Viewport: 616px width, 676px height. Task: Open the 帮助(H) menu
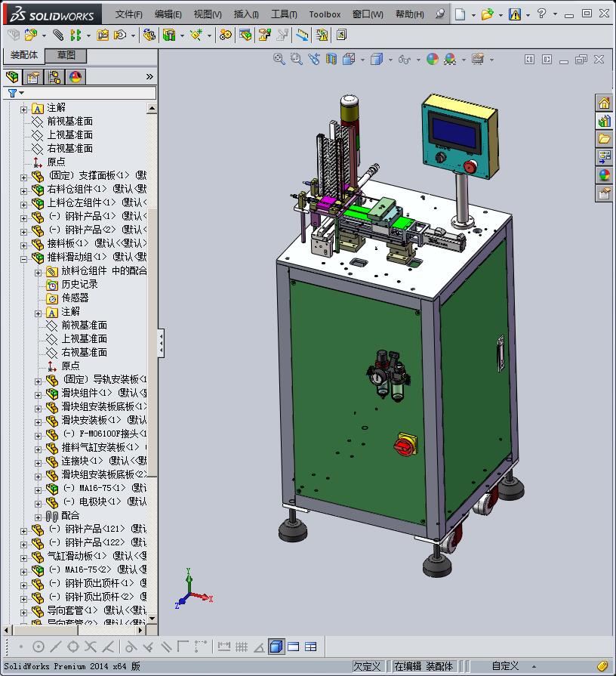pos(410,14)
